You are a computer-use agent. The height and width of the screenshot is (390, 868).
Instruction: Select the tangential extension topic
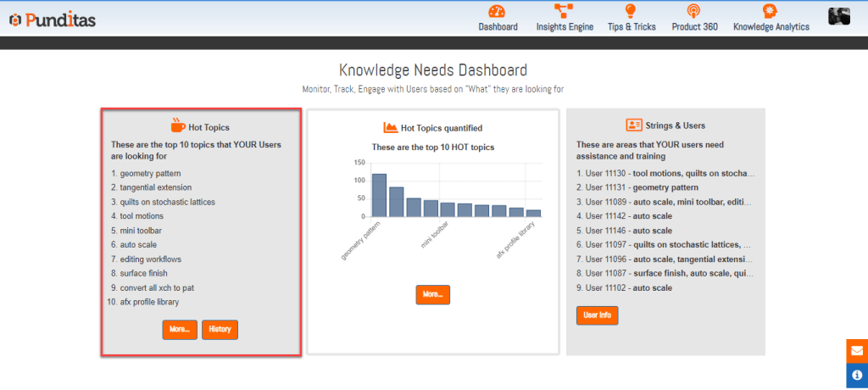click(155, 187)
